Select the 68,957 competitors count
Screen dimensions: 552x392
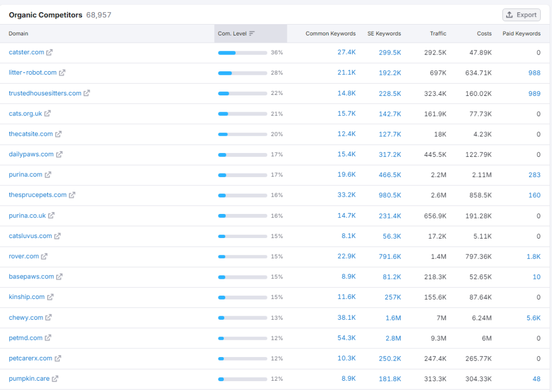pos(98,15)
